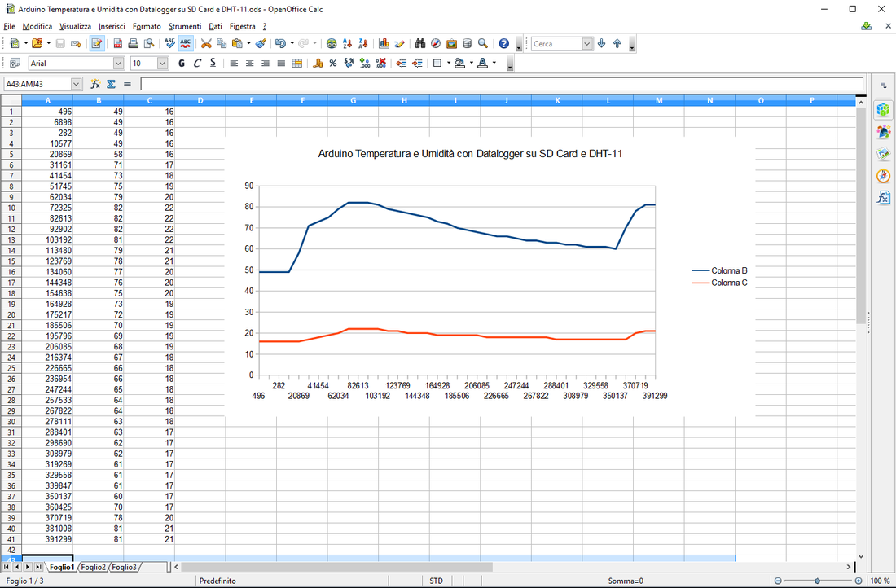Viewport: 896px width, 588px height.
Task: Open Function Wizard fx button
Action: pos(95,84)
